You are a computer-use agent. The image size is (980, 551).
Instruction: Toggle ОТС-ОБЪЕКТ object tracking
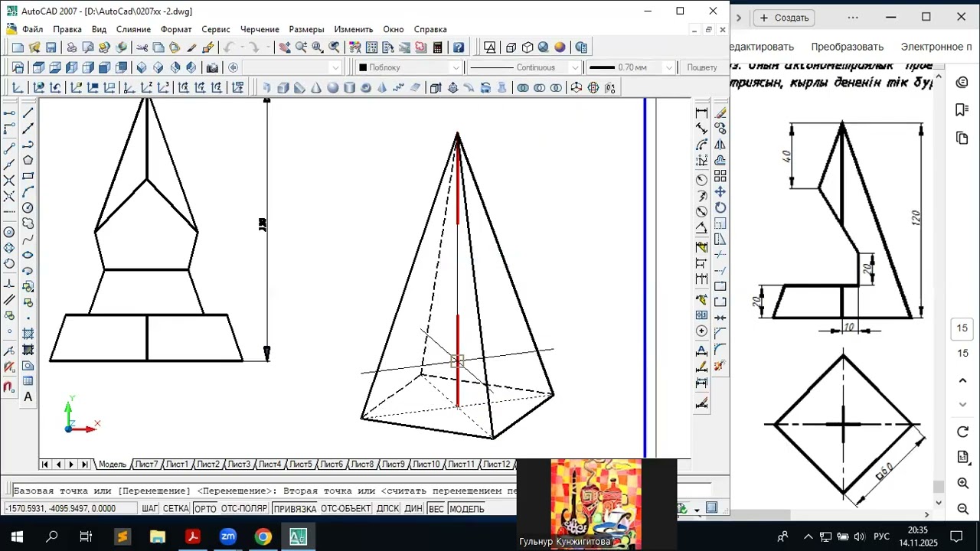click(345, 509)
